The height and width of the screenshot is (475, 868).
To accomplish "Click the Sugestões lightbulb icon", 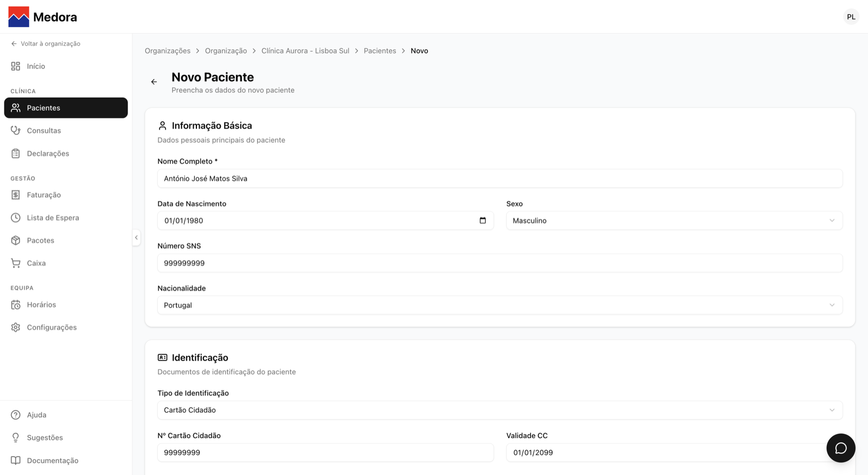I will [x=16, y=438].
